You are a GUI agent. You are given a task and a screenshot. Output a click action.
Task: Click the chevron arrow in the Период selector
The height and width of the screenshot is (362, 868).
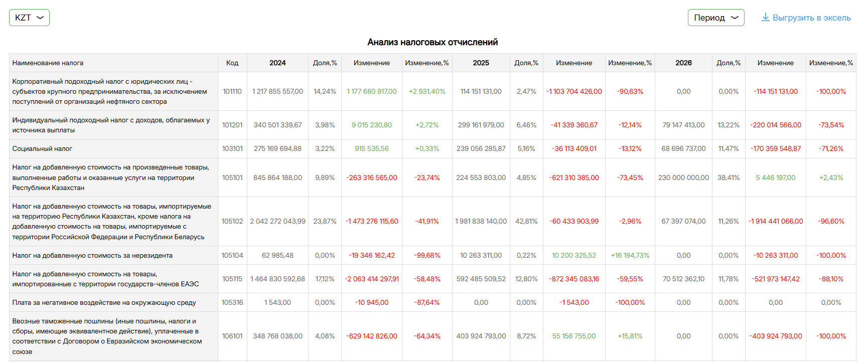pos(735,18)
